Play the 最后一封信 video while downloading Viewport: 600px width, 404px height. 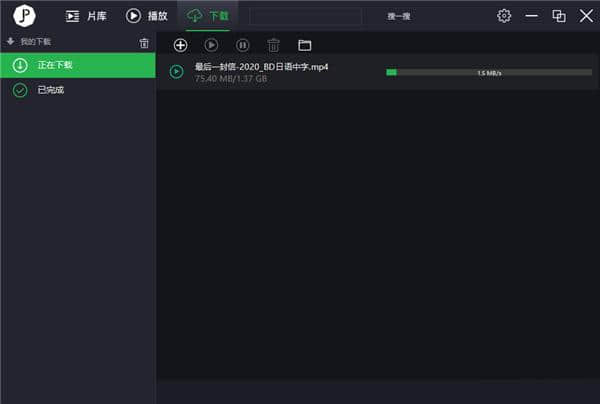click(x=176, y=71)
